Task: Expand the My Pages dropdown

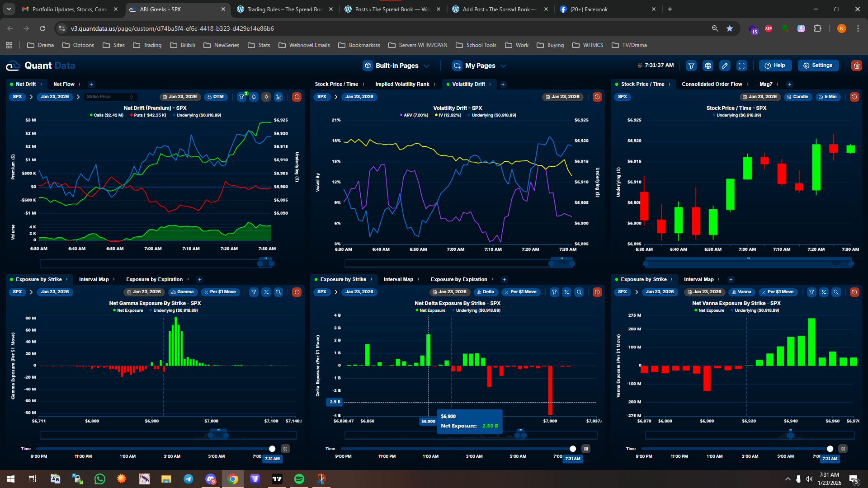Action: tap(479, 66)
